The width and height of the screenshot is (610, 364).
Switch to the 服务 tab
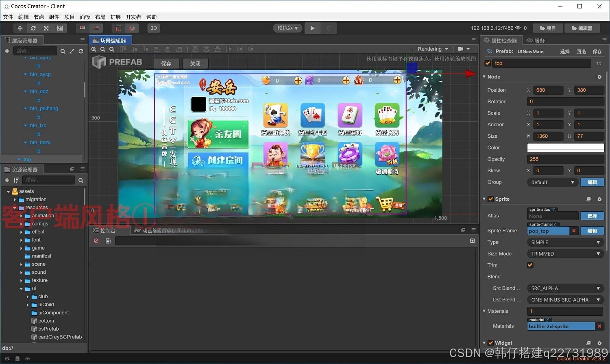point(536,40)
